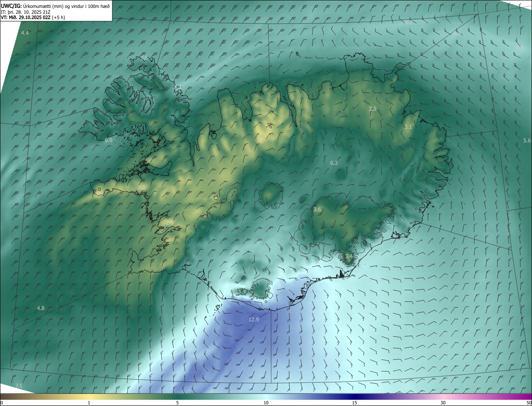The height and width of the screenshot is (406, 532).
Task: Select the 3.1 value label near the east coast
Action: click(x=408, y=127)
